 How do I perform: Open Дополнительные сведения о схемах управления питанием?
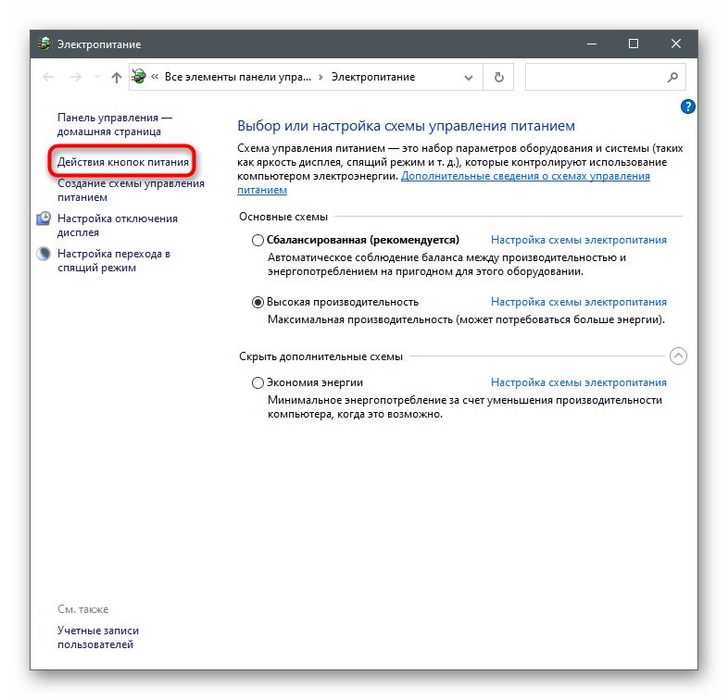pyautogui.click(x=525, y=177)
